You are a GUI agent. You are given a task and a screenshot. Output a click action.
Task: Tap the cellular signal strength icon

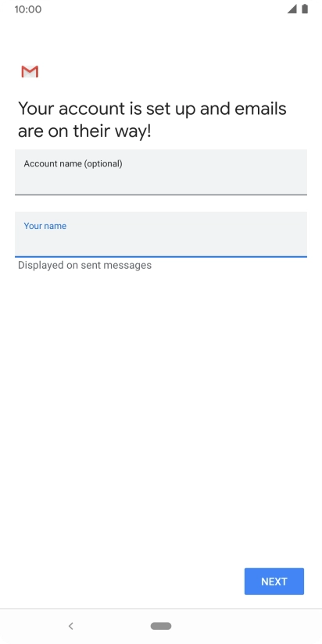coord(292,9)
